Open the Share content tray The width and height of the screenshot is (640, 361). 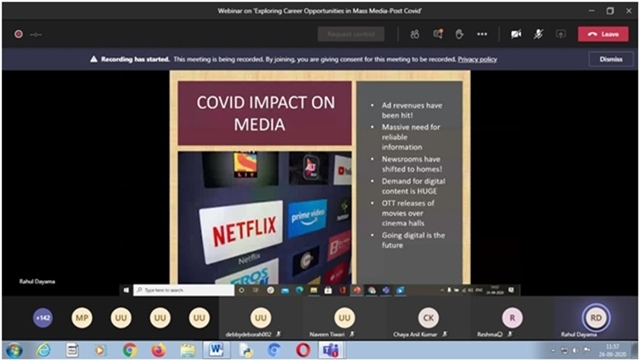(561, 34)
